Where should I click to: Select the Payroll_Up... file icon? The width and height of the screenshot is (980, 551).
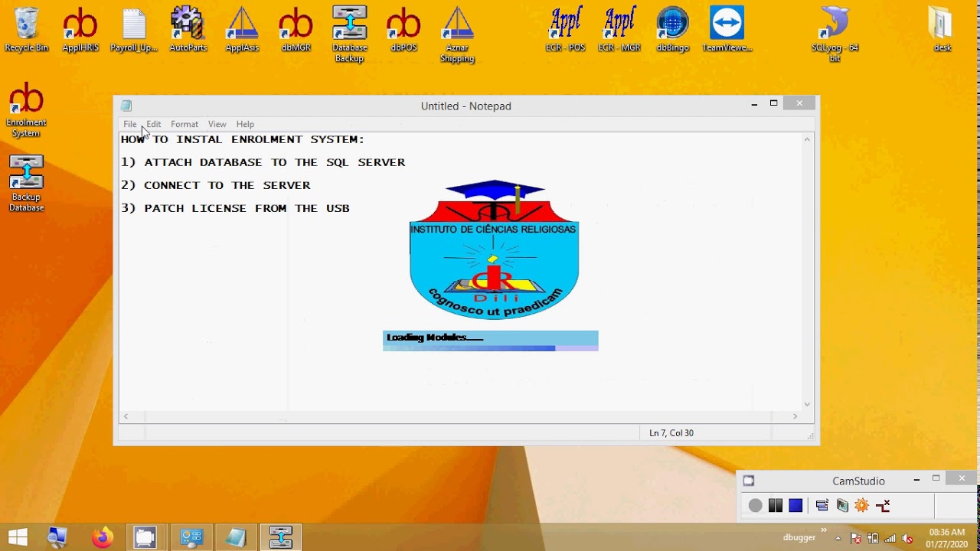[x=134, y=29]
